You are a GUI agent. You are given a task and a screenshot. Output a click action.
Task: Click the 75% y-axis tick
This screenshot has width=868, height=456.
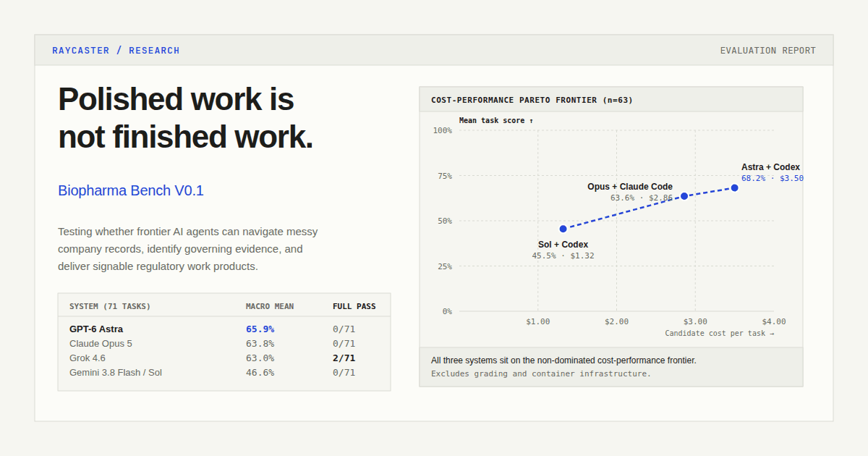click(x=445, y=176)
